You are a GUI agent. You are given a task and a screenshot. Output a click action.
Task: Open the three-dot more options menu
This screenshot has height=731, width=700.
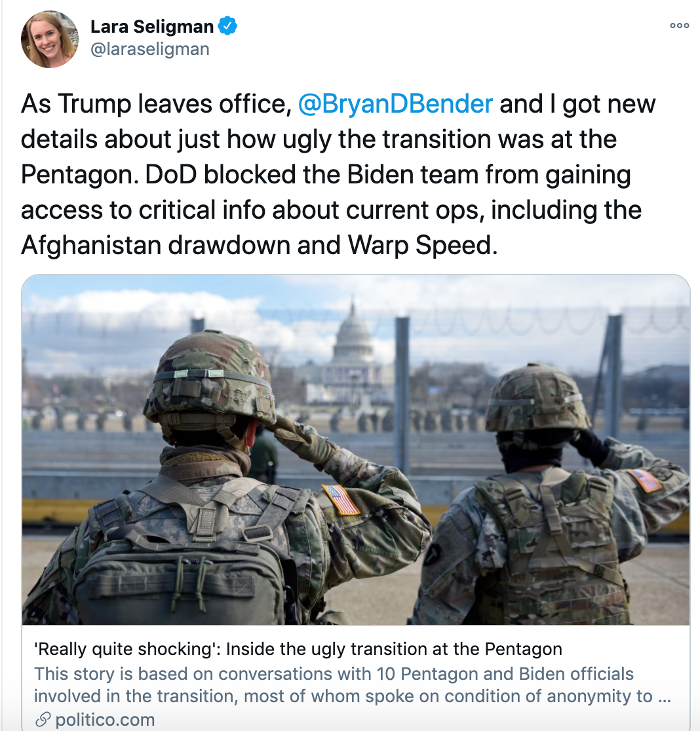(x=679, y=26)
